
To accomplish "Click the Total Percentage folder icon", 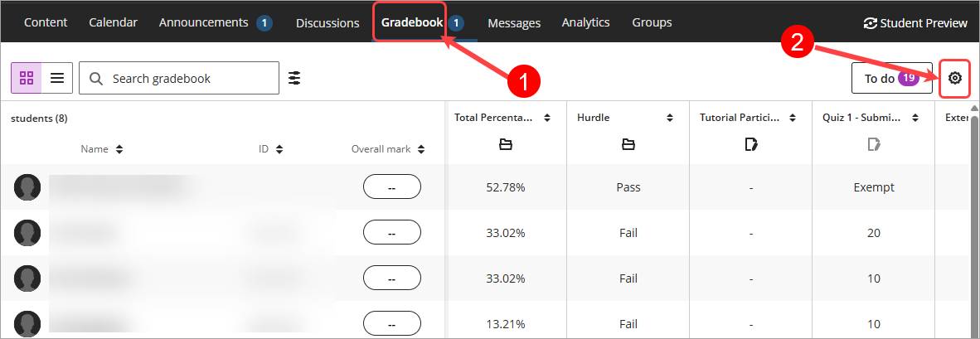I will [x=506, y=145].
